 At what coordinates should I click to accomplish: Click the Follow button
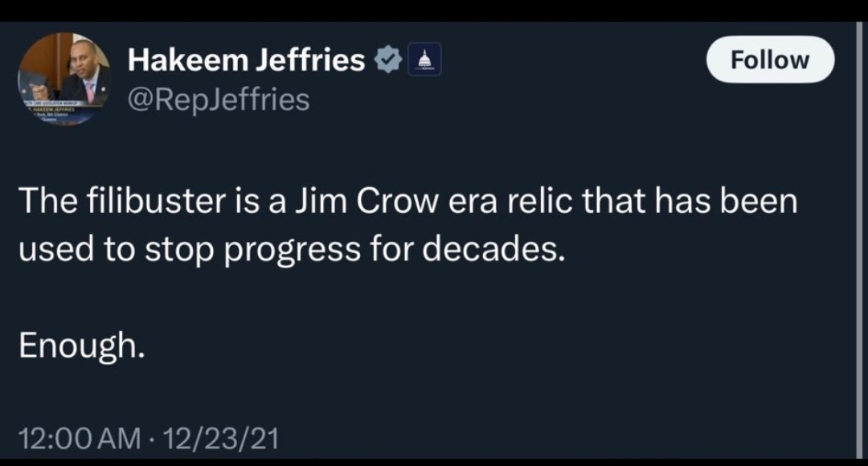(770, 59)
